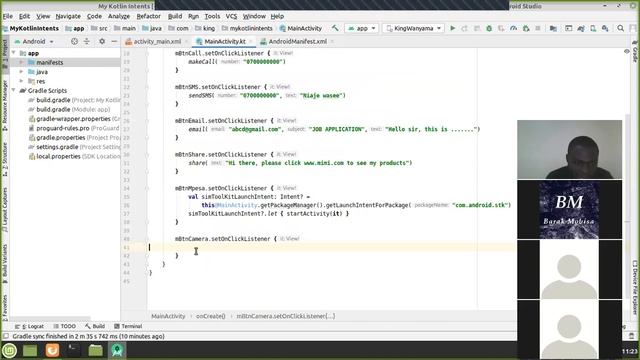Open the AVD Manager toolbar icon

(x=593, y=28)
